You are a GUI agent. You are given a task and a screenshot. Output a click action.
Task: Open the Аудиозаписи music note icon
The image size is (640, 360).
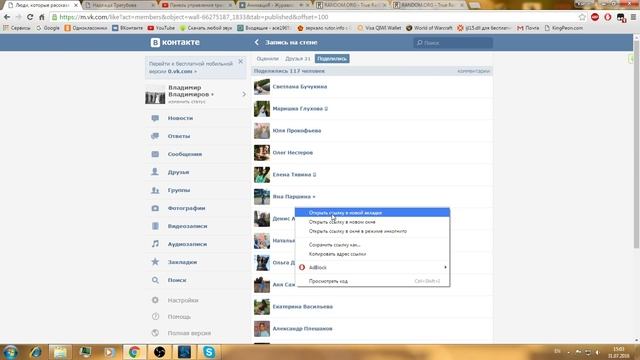coord(155,244)
